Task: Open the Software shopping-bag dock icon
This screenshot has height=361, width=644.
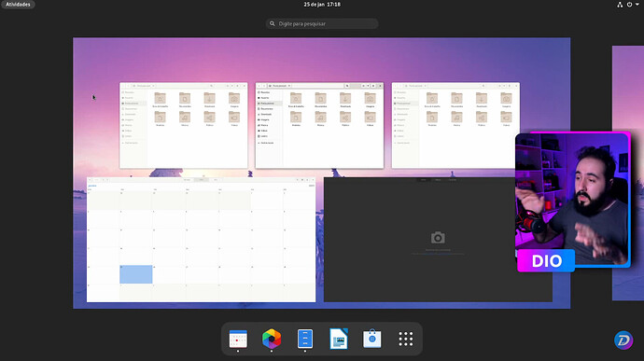Action: 372,339
